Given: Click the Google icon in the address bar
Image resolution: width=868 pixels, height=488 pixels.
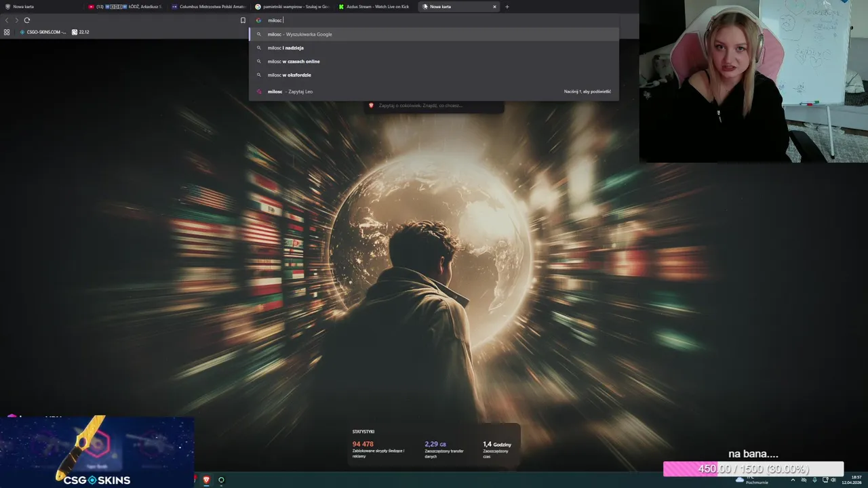Looking at the screenshot, I should coord(258,20).
